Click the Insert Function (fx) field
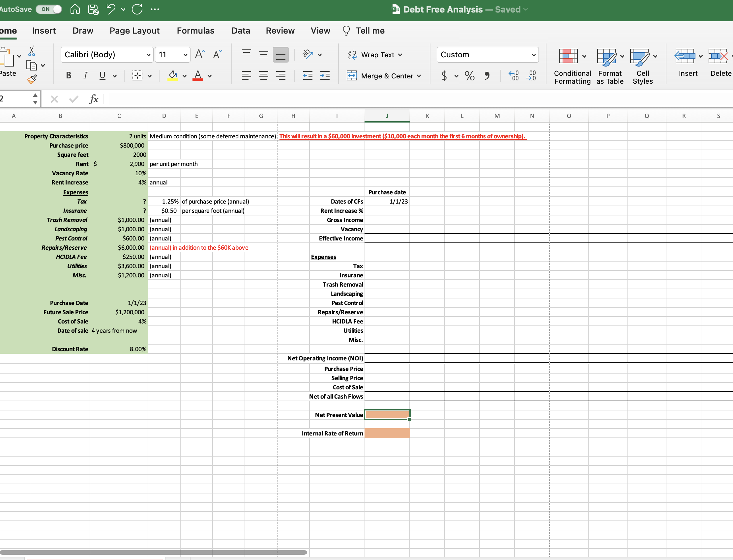This screenshot has width=733, height=560. [x=94, y=99]
